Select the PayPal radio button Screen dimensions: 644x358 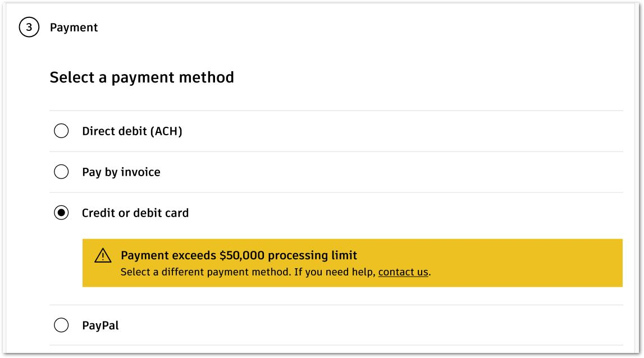pos(61,325)
